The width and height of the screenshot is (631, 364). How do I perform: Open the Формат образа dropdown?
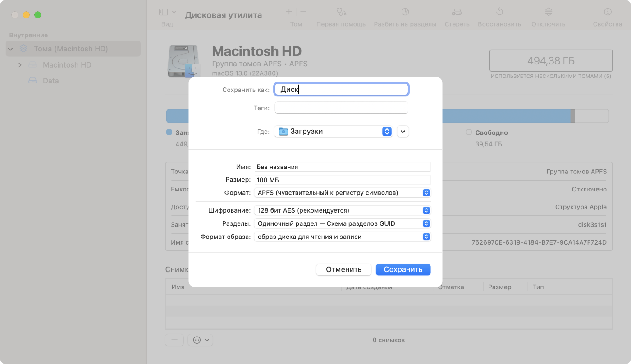pos(342,237)
